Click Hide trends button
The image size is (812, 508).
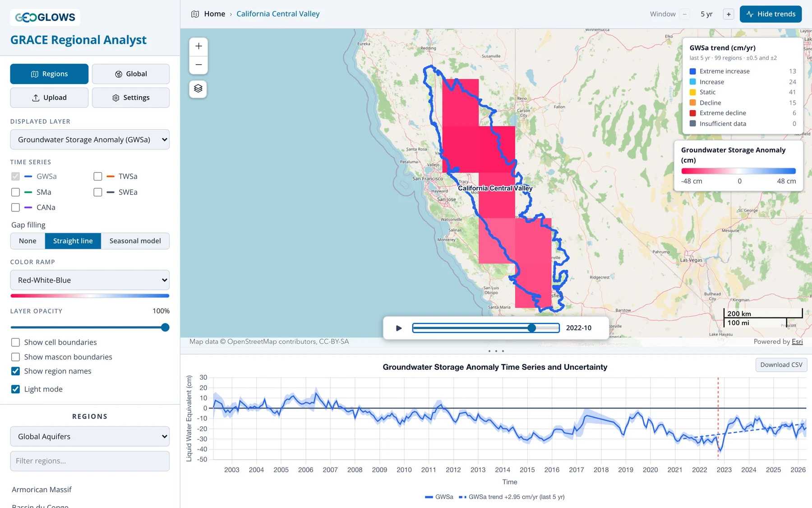tap(770, 14)
